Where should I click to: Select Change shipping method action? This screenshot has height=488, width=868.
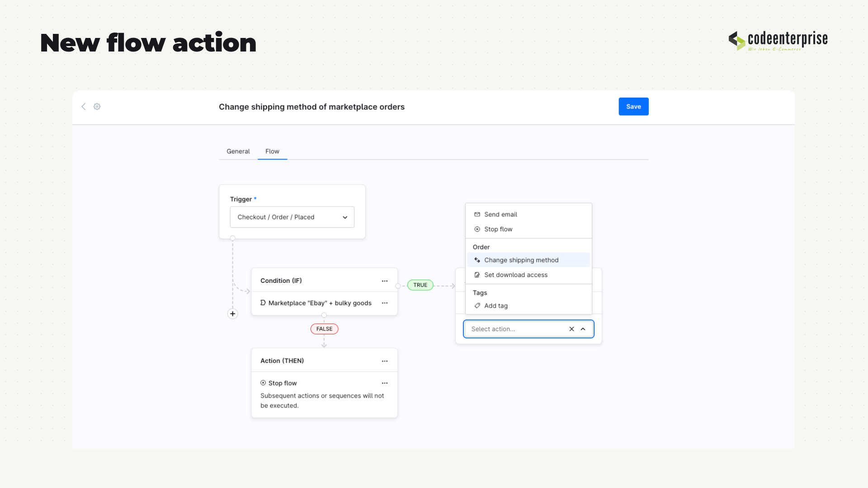coord(528,260)
